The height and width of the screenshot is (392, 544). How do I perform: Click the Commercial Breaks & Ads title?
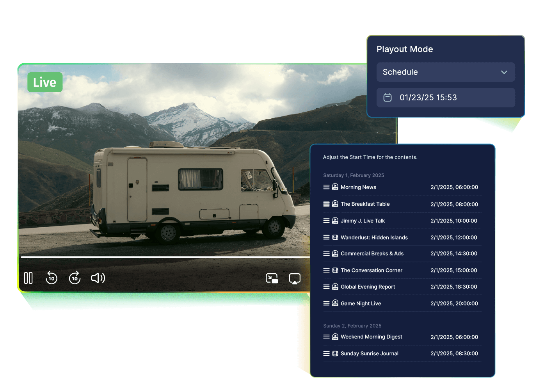(x=372, y=253)
